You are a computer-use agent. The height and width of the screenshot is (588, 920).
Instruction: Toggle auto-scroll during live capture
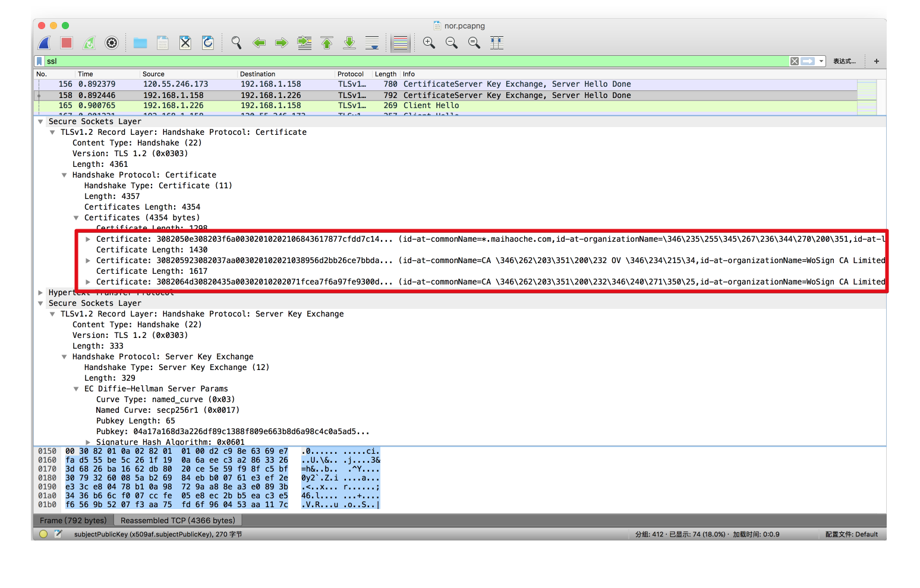372,43
